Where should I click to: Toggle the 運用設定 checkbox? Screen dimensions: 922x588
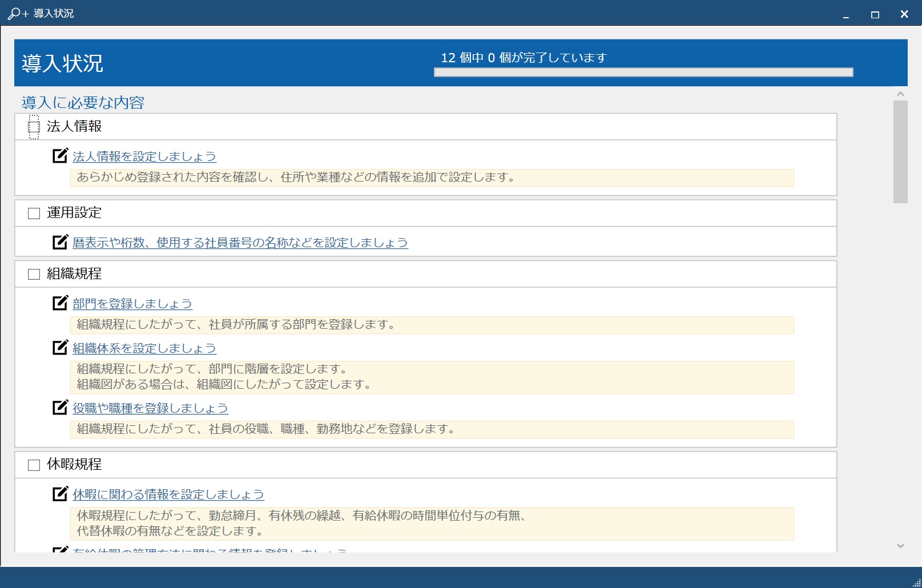click(34, 214)
